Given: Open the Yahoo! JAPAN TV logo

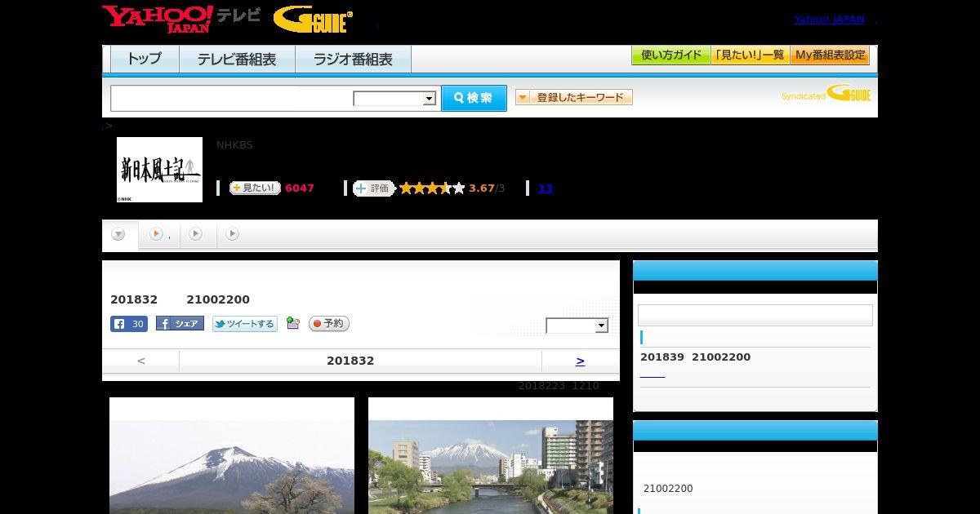Looking at the screenshot, I should click(181, 19).
